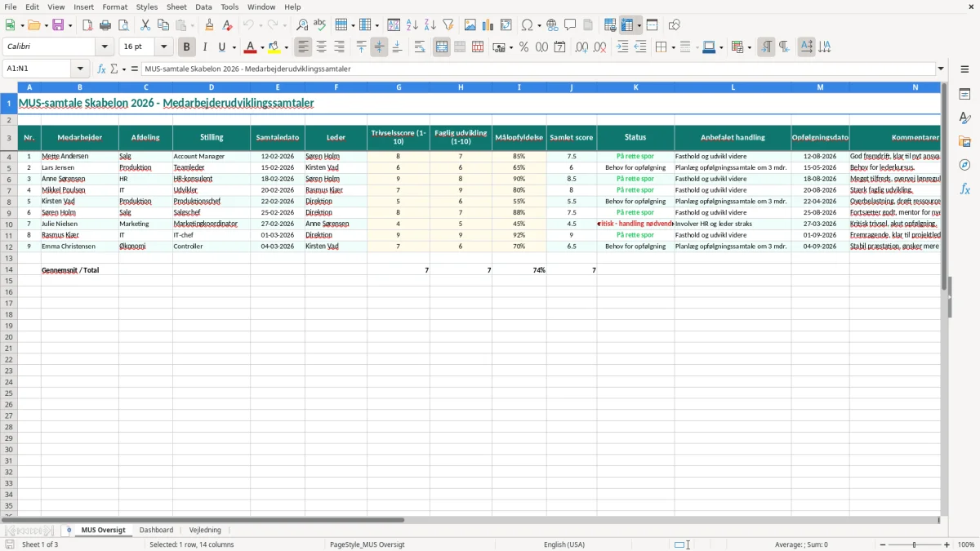
Task: Click the Format as Date icon
Action: click(x=559, y=47)
